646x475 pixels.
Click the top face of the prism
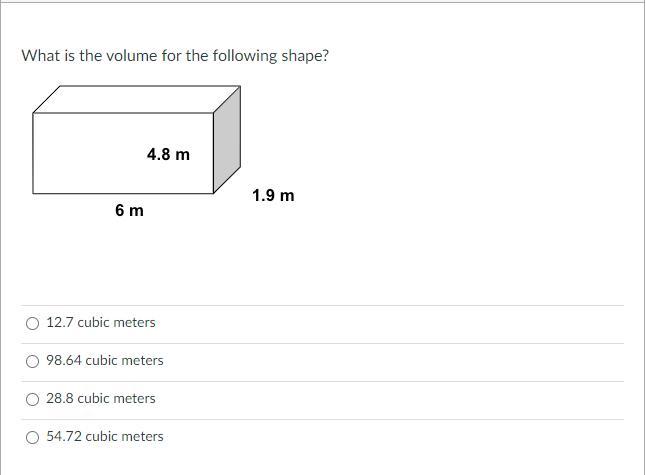click(136, 99)
